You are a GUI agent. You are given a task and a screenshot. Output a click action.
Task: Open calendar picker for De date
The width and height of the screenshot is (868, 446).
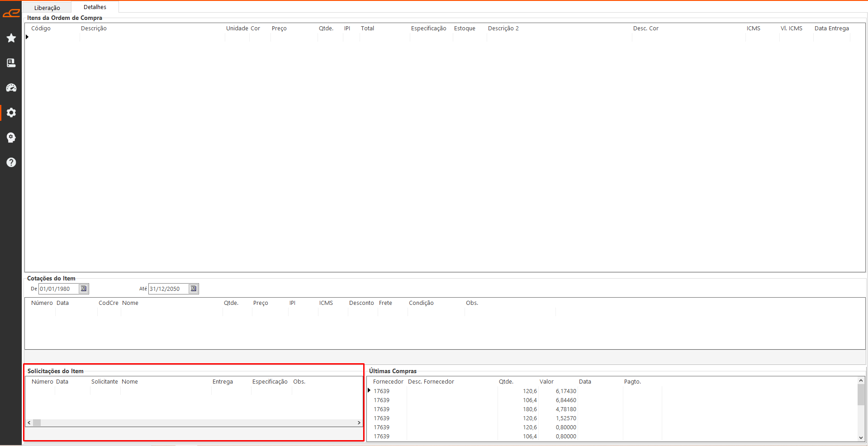pyautogui.click(x=84, y=289)
